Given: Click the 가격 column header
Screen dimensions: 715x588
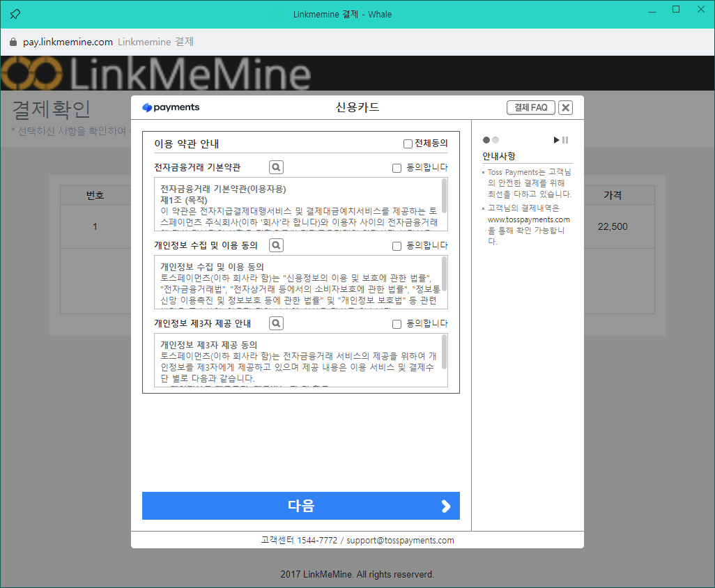Looking at the screenshot, I should (613, 196).
